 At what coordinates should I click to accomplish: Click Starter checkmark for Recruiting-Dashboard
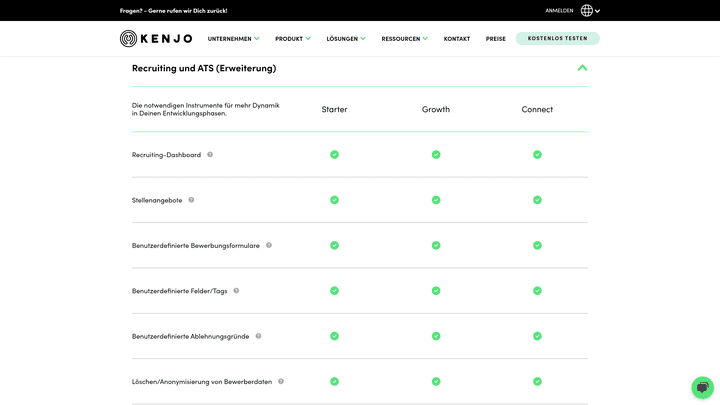point(334,155)
